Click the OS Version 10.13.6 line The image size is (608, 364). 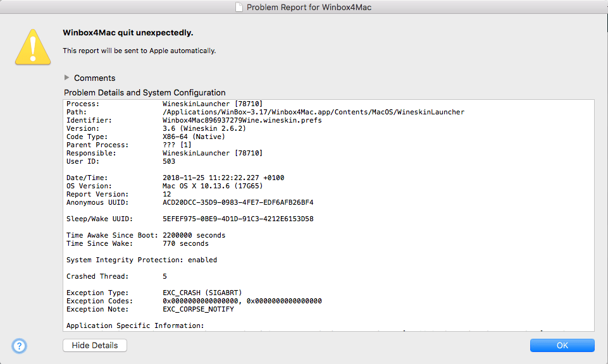coord(164,186)
